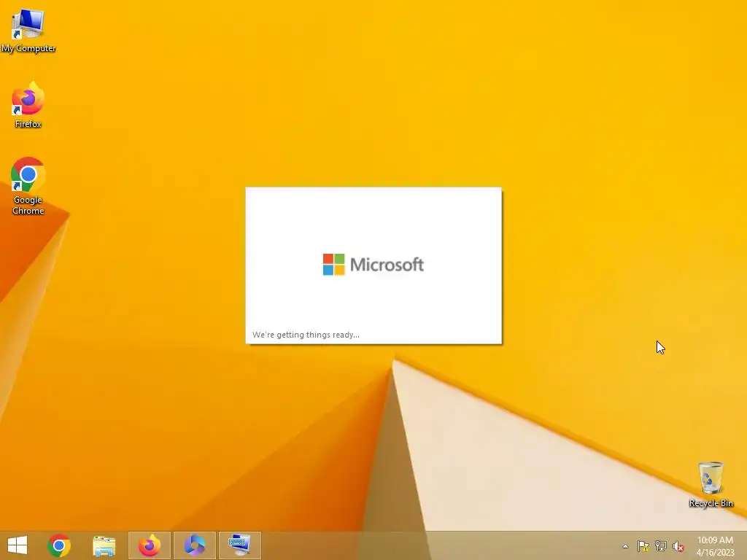Image resolution: width=747 pixels, height=560 pixels.
Task: Open the Windows Start button
Action: pyautogui.click(x=18, y=545)
